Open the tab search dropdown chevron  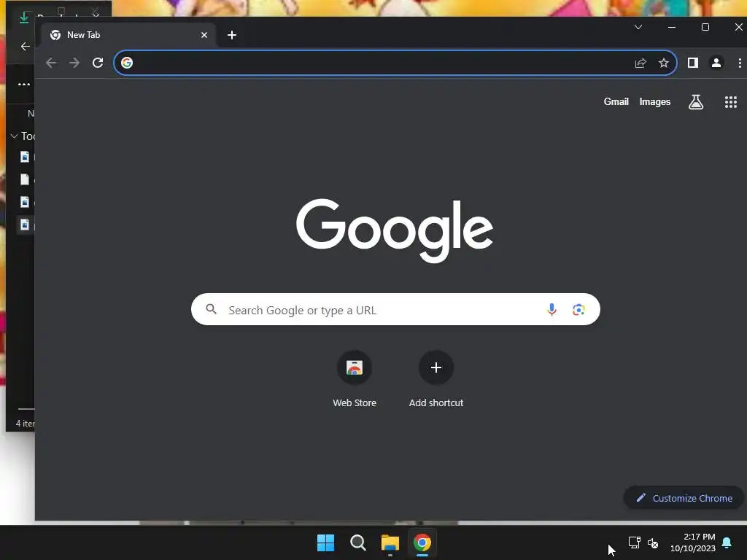(x=638, y=27)
